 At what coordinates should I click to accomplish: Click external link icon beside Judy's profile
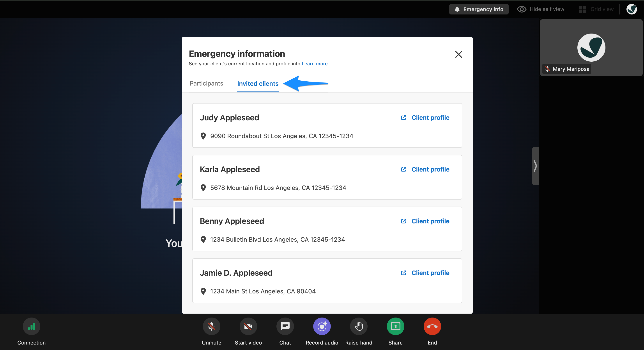pos(403,118)
